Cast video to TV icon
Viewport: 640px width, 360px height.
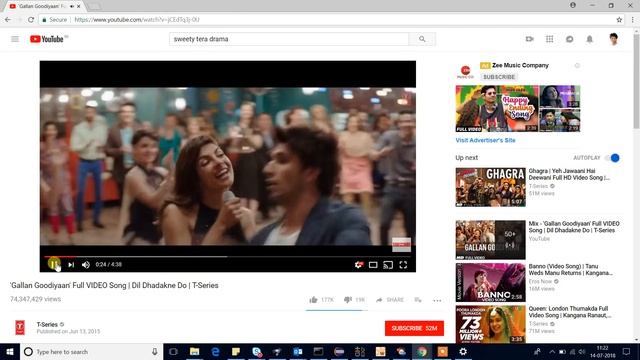388,265
